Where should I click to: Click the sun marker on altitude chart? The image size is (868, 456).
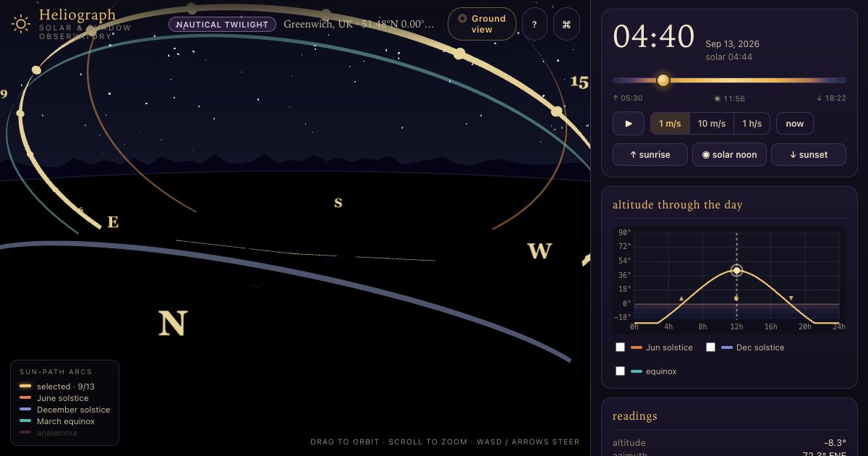(736, 271)
